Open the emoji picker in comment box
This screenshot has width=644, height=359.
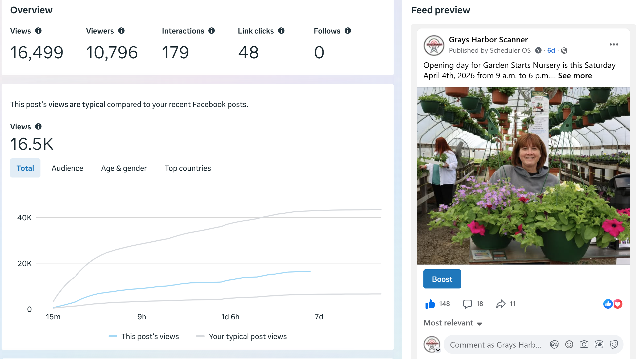coord(569,345)
